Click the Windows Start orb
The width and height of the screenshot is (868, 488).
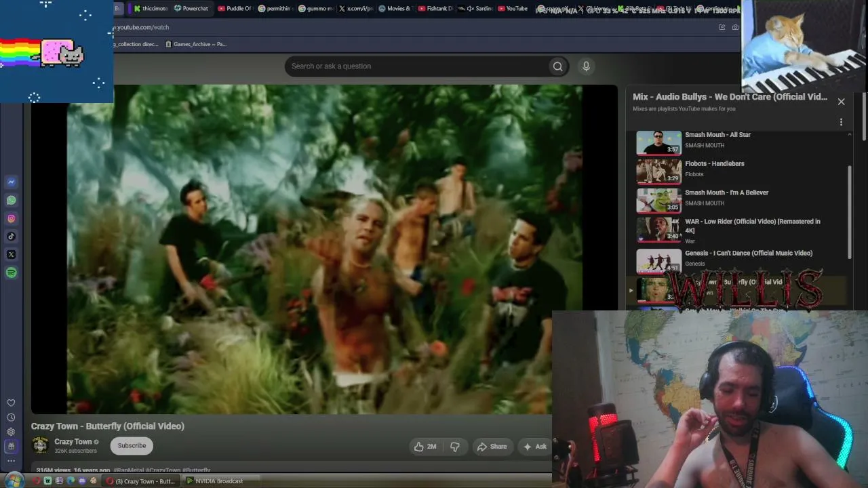pos(14,481)
